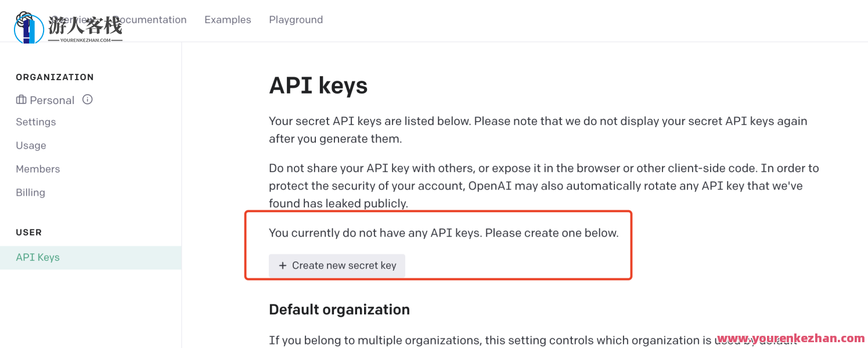Screen dimensions: 868x348
Task: Click the briefcase icon beside Personal
Action: point(21,100)
